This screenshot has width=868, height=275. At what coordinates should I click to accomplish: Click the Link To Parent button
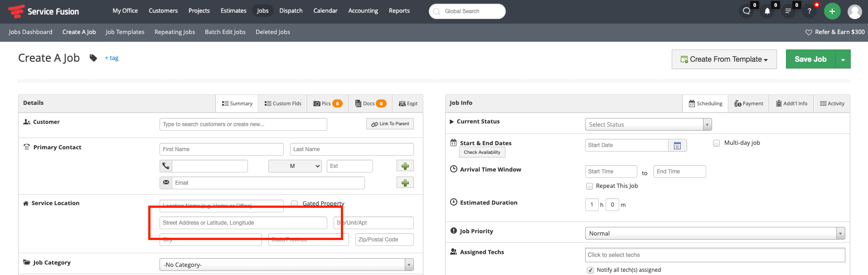click(390, 124)
